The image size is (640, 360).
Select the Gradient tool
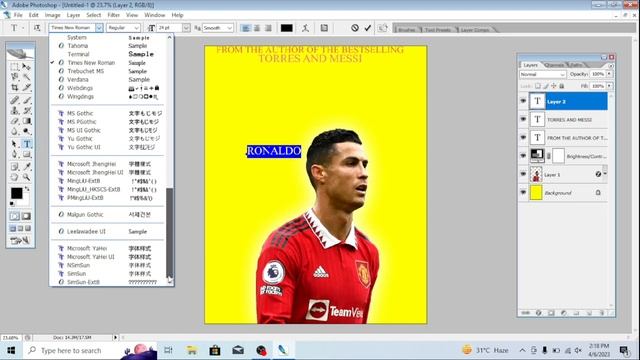click(27, 121)
